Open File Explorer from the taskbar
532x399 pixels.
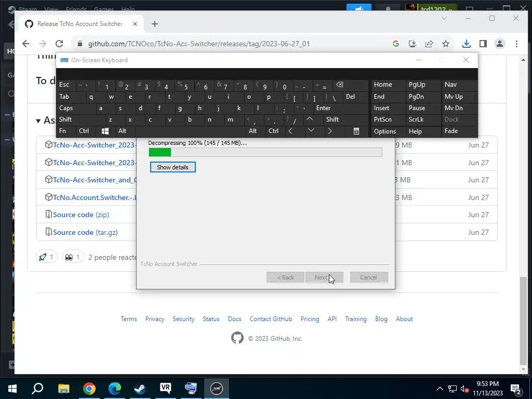coord(63,389)
